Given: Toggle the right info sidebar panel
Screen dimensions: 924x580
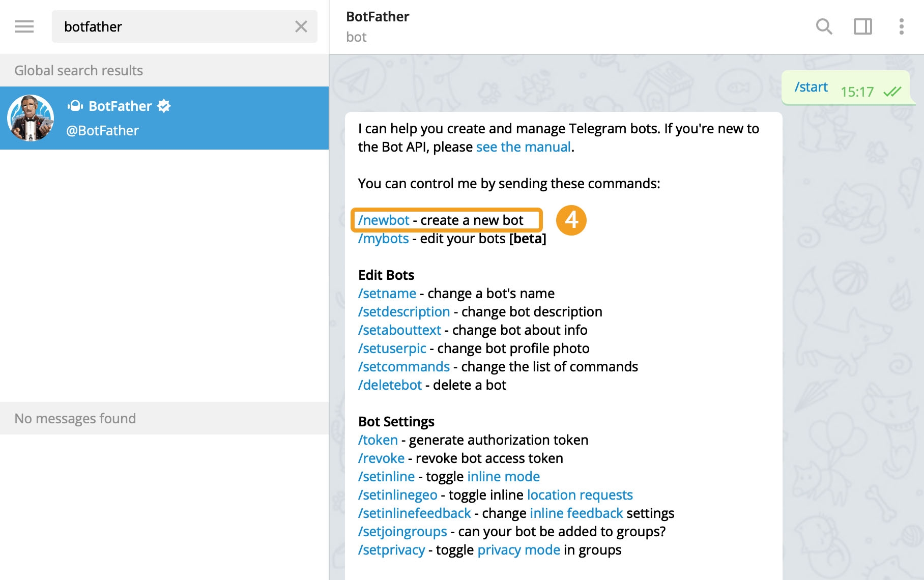Looking at the screenshot, I should [862, 26].
